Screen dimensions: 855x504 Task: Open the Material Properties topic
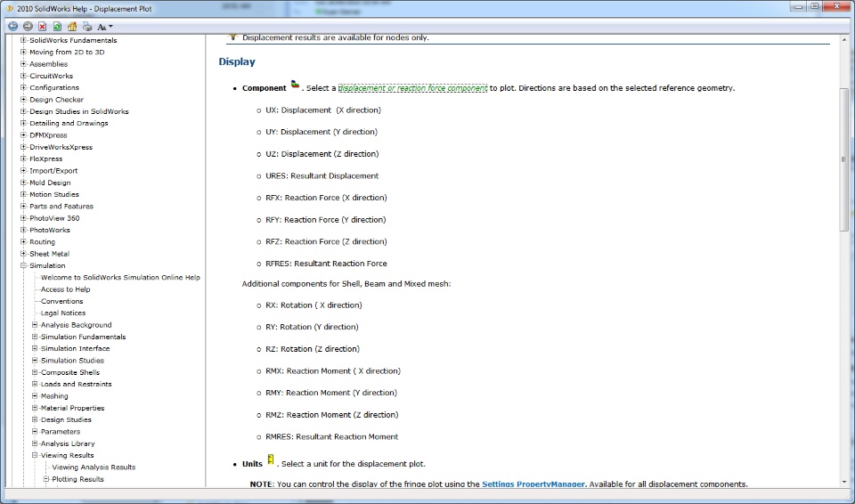pos(72,408)
